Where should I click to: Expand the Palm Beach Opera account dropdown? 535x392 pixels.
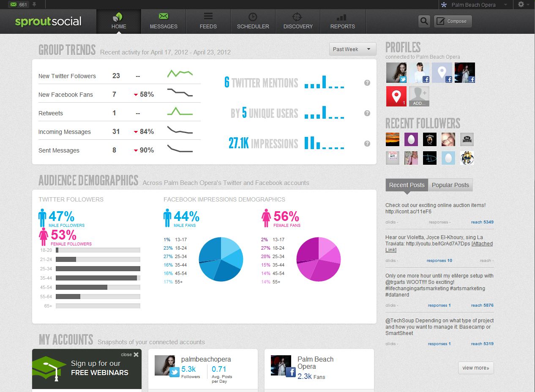pyautogui.click(x=473, y=5)
